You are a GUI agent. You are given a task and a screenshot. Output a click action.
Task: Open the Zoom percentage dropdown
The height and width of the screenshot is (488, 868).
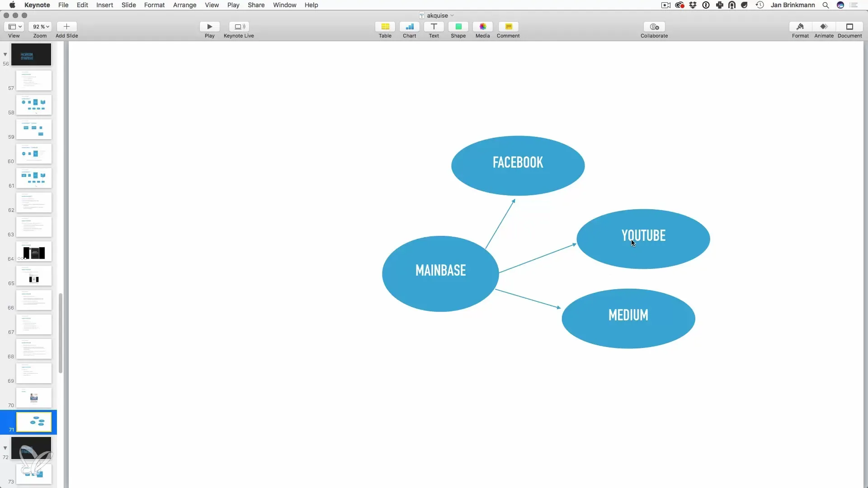40,27
